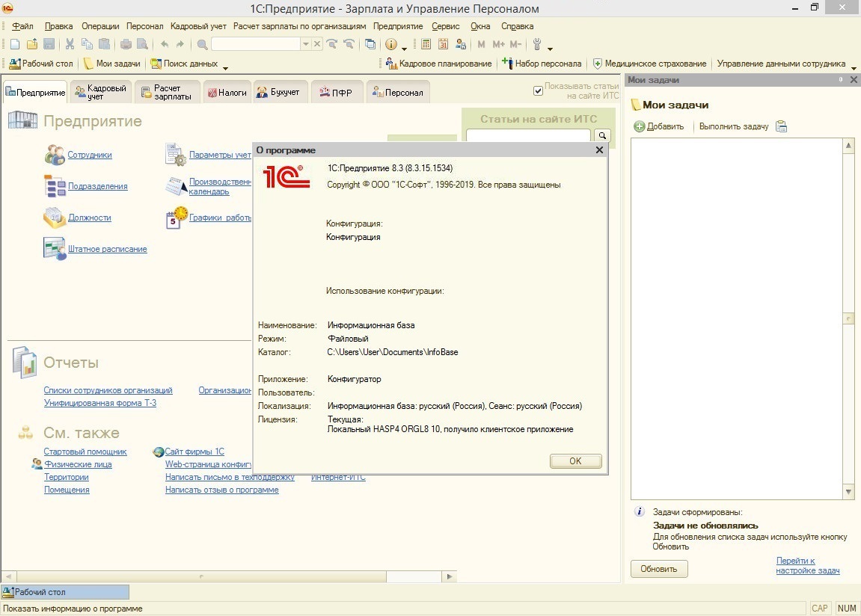861x616 pixels.
Task: Open the Calendar icon in the toolbar
Action: 443,44
